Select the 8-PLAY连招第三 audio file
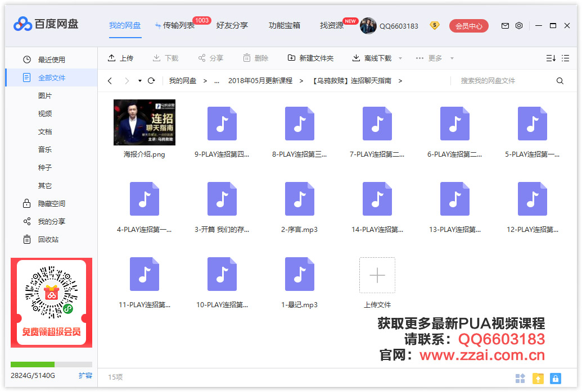 [x=300, y=124]
